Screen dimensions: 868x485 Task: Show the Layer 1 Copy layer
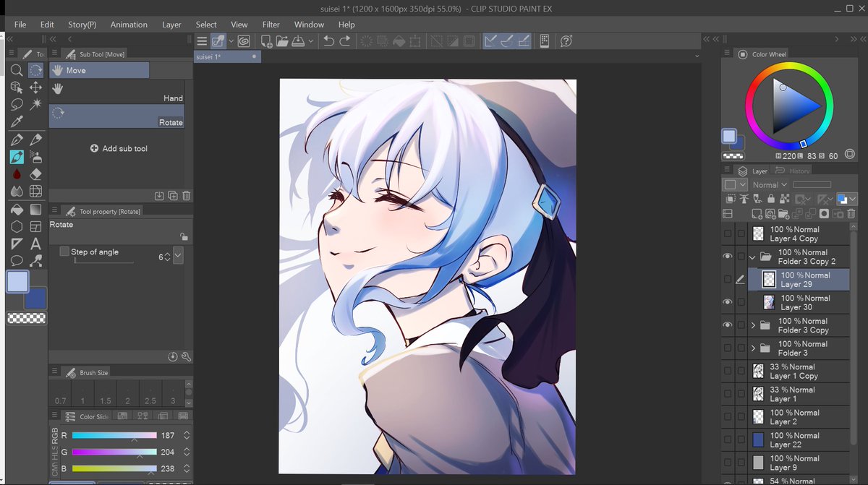click(x=728, y=372)
